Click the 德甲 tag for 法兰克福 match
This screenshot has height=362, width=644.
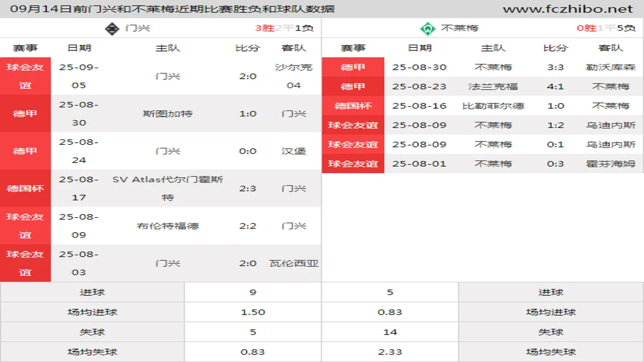pos(353,86)
